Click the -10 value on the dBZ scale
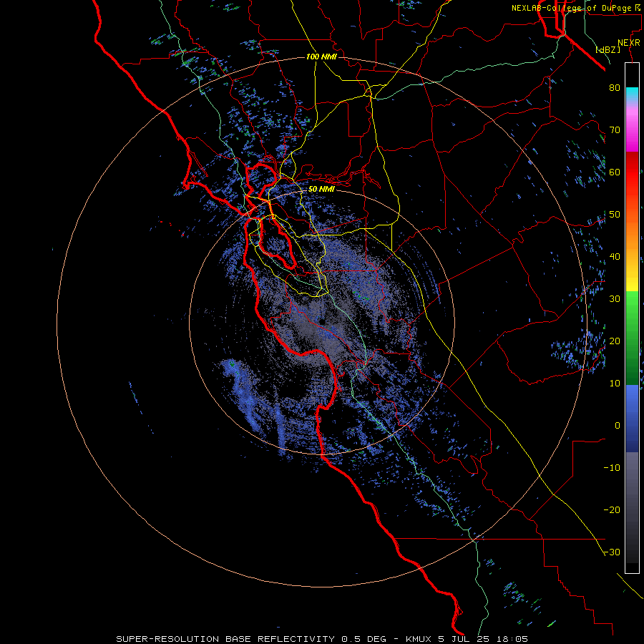644x644 pixels. pyautogui.click(x=612, y=468)
